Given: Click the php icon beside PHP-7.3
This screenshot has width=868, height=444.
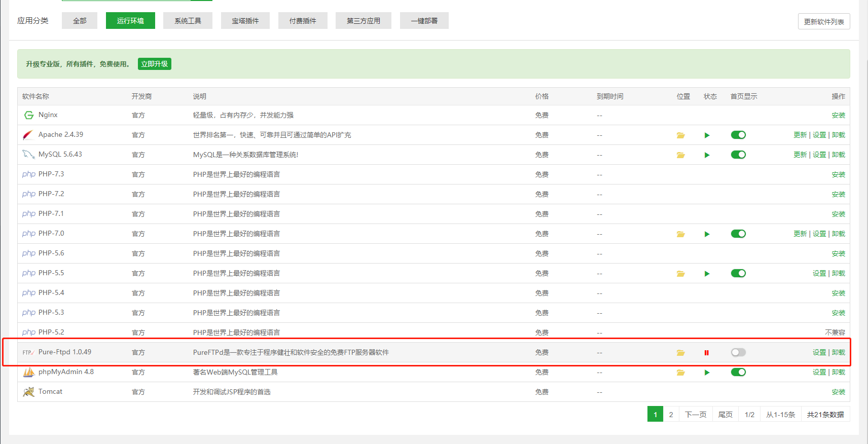Looking at the screenshot, I should [29, 174].
